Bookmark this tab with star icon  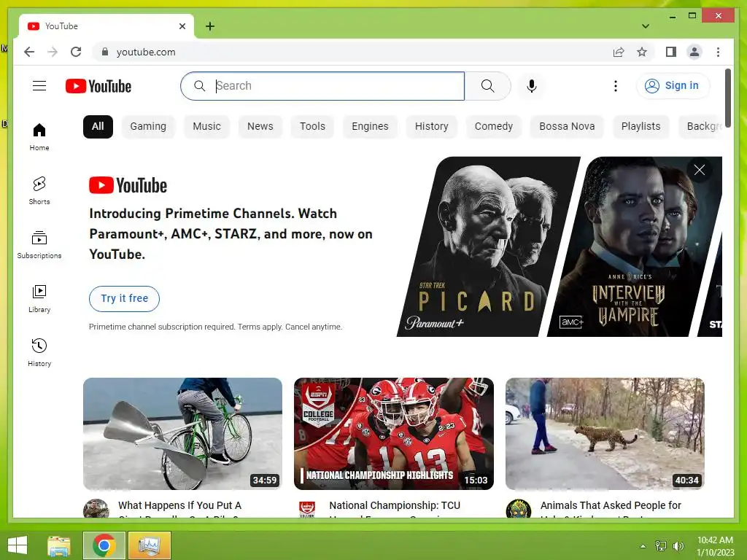(642, 52)
